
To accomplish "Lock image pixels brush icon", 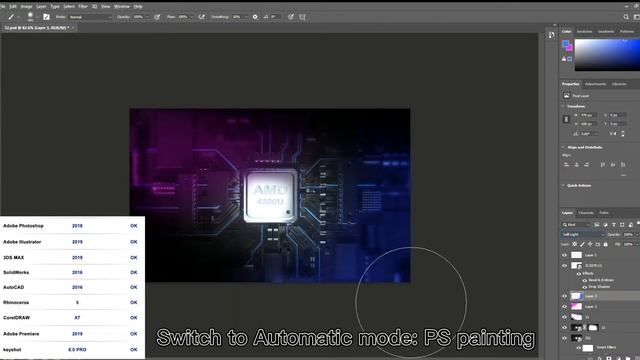I will [582, 244].
